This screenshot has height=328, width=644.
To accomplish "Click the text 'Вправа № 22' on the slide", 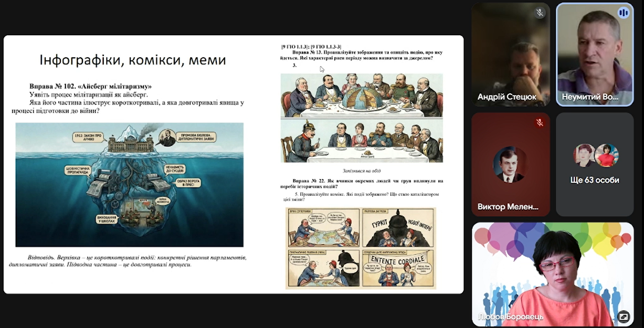I will coord(309,181).
